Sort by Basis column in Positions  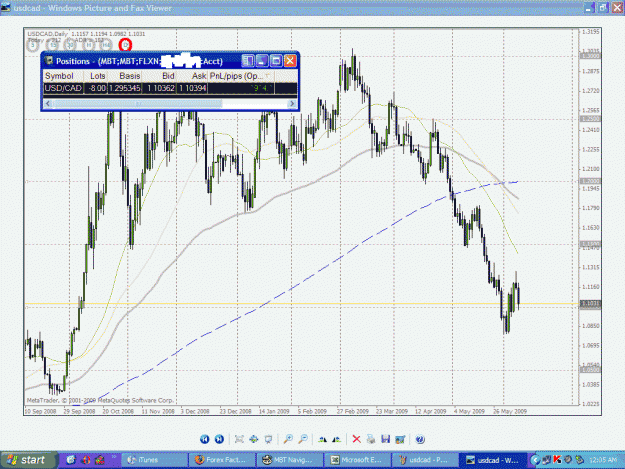click(x=125, y=76)
